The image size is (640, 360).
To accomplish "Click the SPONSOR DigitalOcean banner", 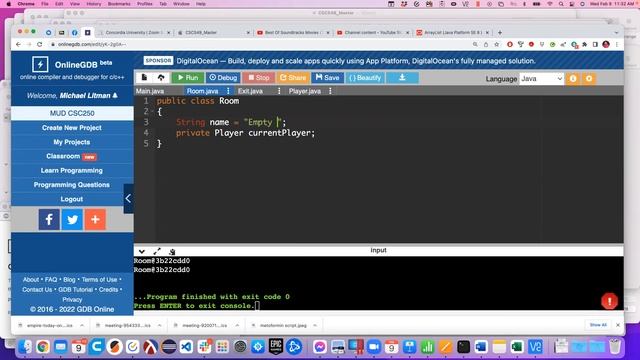I will [340, 61].
